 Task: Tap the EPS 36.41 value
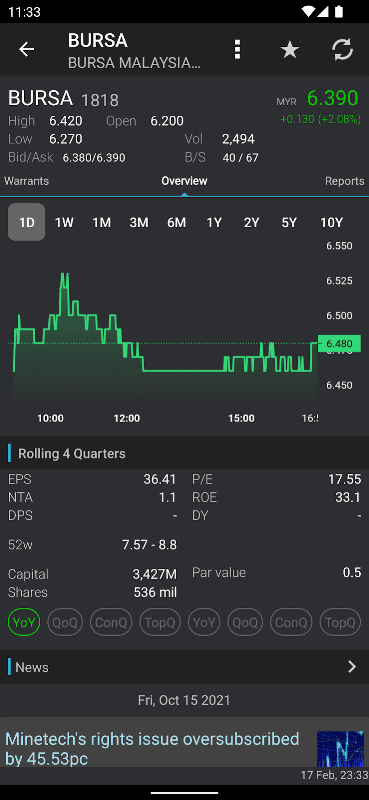tap(160, 480)
